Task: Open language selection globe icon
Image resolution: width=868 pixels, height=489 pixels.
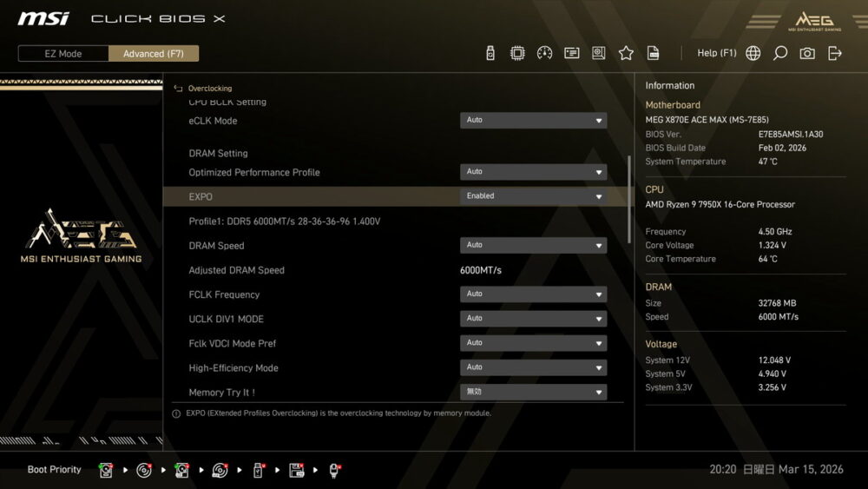Action: click(x=753, y=53)
